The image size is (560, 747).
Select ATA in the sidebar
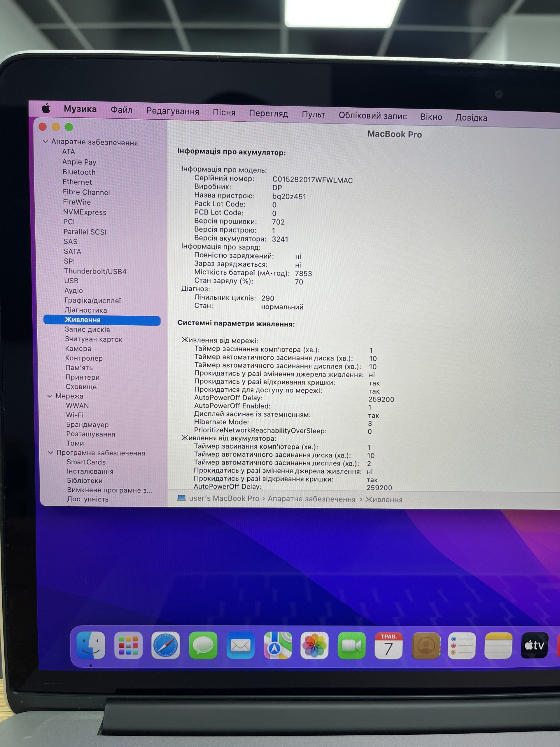click(69, 152)
